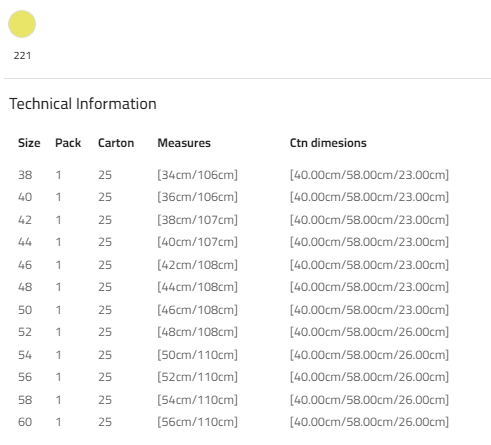Select the yellow 221 color swatch
Viewport: 491px width, 445px height.
coord(22,24)
